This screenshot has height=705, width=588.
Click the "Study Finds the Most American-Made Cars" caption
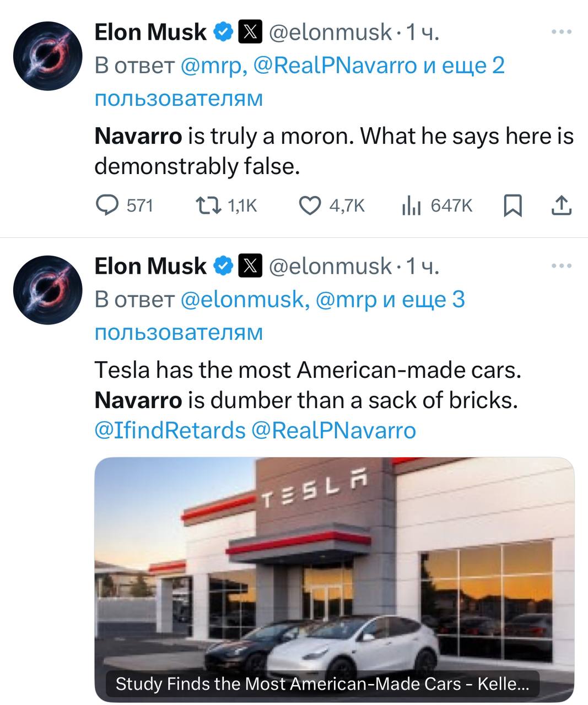point(322,684)
